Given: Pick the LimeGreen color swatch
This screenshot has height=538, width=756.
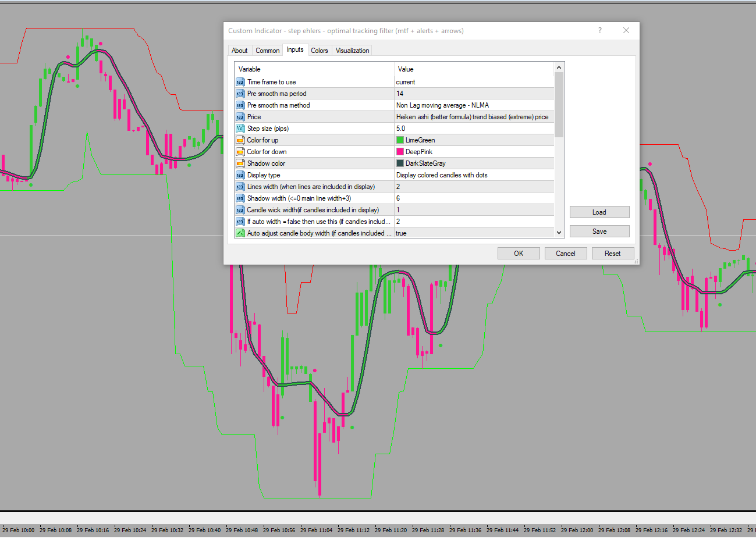Looking at the screenshot, I should point(400,140).
